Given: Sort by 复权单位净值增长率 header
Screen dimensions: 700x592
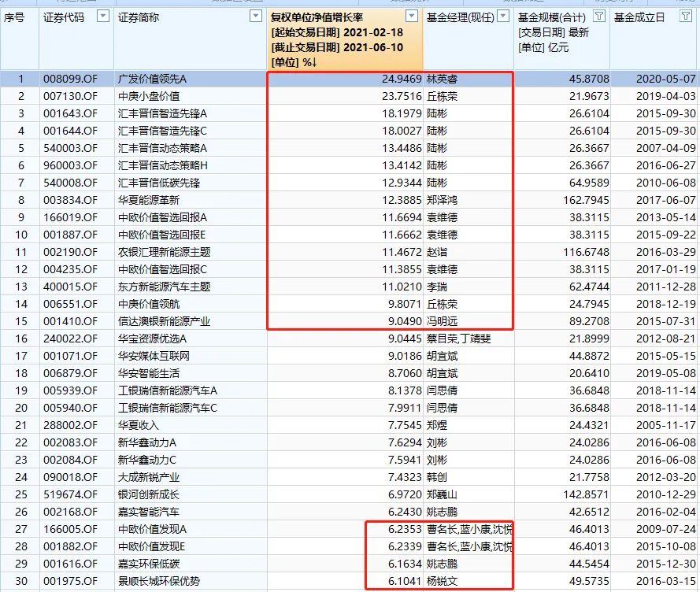Looking at the screenshot, I should [x=329, y=17].
